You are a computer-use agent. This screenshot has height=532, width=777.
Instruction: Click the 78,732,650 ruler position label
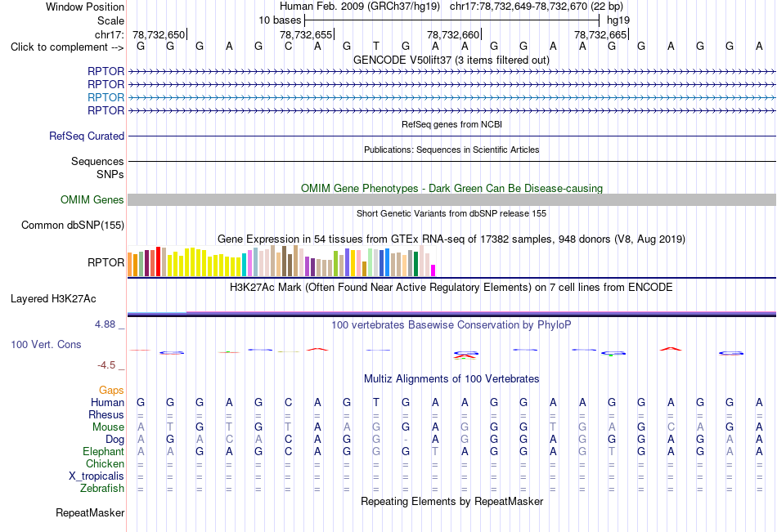[159, 34]
